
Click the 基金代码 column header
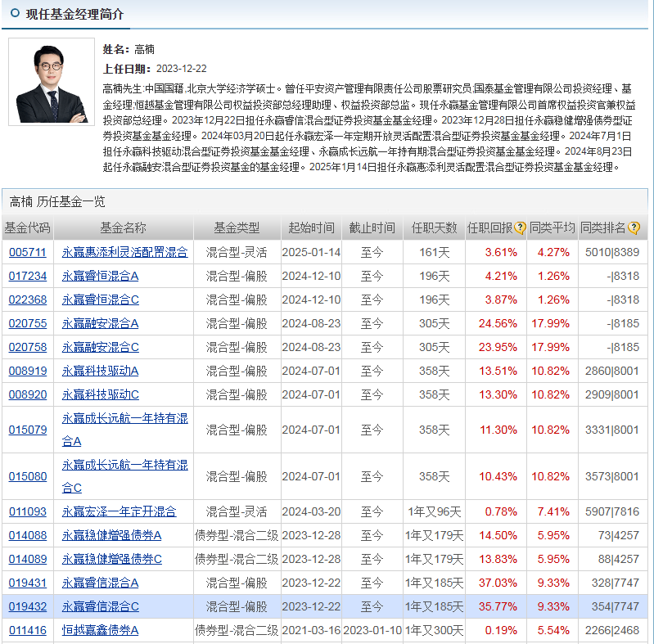pyautogui.click(x=28, y=228)
